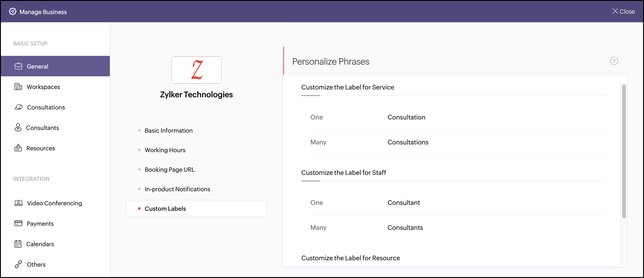The image size is (644, 278).
Task: Click the Video Conferencing icon
Action: 19,203
